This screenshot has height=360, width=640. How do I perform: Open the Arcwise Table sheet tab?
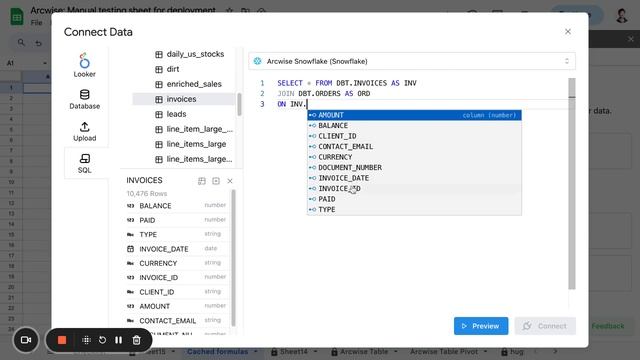[364, 351]
